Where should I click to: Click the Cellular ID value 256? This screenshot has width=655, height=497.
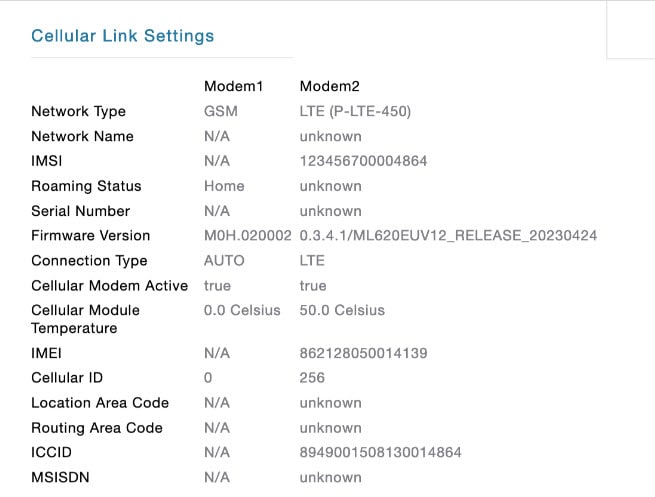tap(312, 378)
